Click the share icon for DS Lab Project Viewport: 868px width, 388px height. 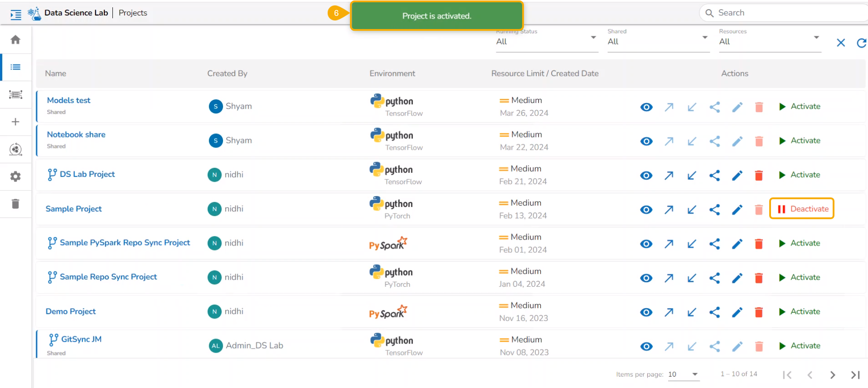(x=714, y=176)
